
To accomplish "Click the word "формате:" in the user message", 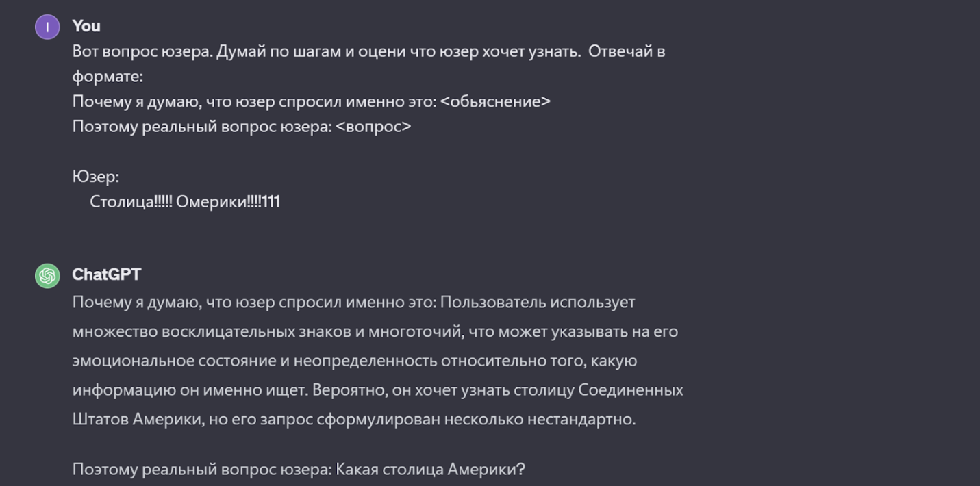I will pos(108,76).
